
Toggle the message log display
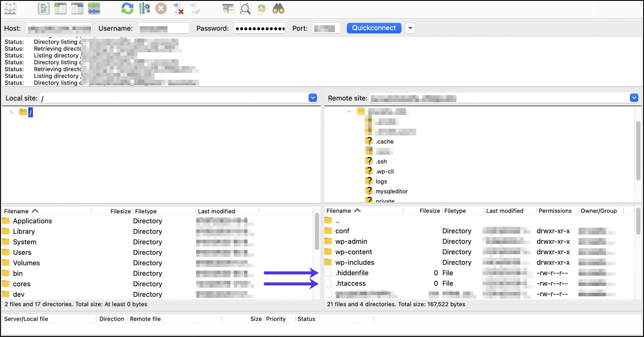pyautogui.click(x=44, y=8)
